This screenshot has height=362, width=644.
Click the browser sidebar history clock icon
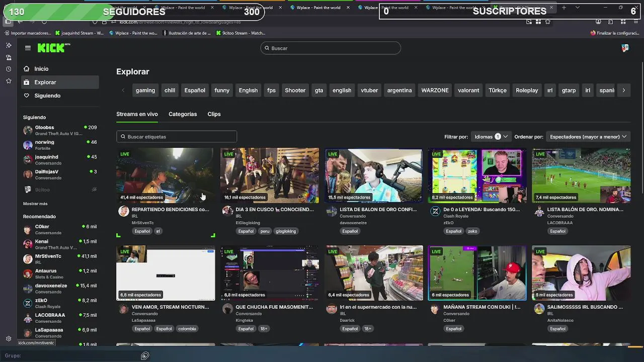[9, 69]
